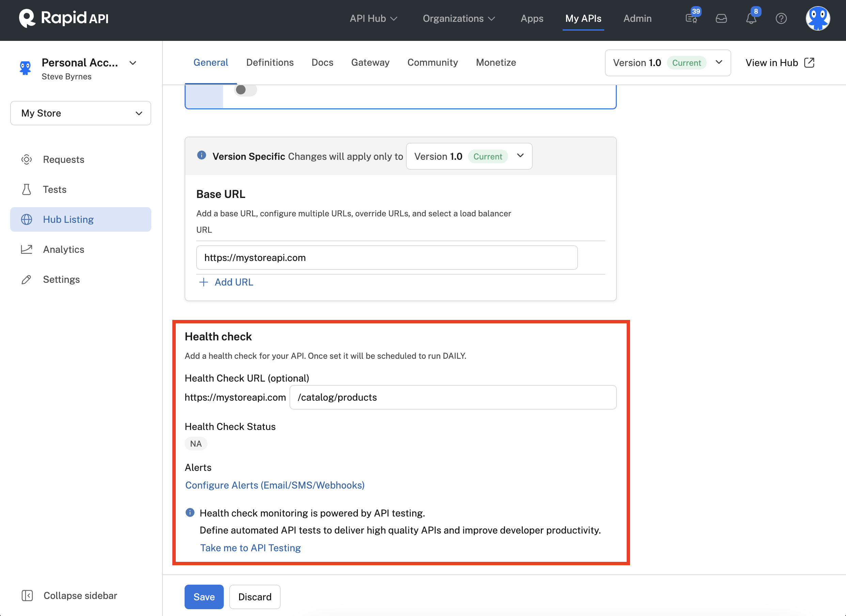
Task: Click the Analytics sidebar icon
Action: (x=27, y=248)
